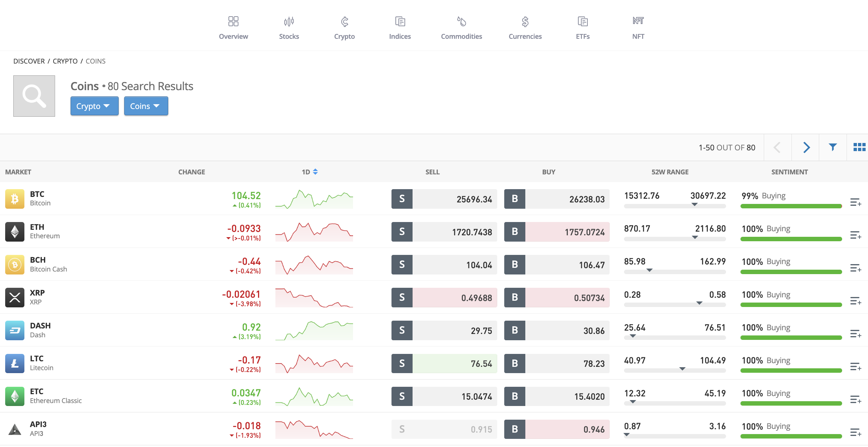The height and width of the screenshot is (447, 868).
Task: Open the XRP 1D sparkline chart
Action: click(x=314, y=297)
